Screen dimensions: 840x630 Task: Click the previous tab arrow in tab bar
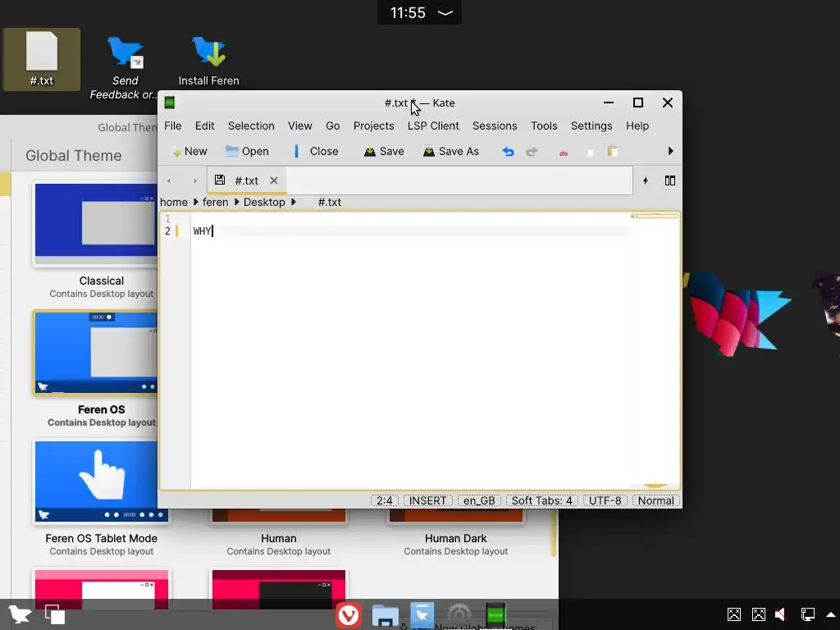tap(169, 181)
